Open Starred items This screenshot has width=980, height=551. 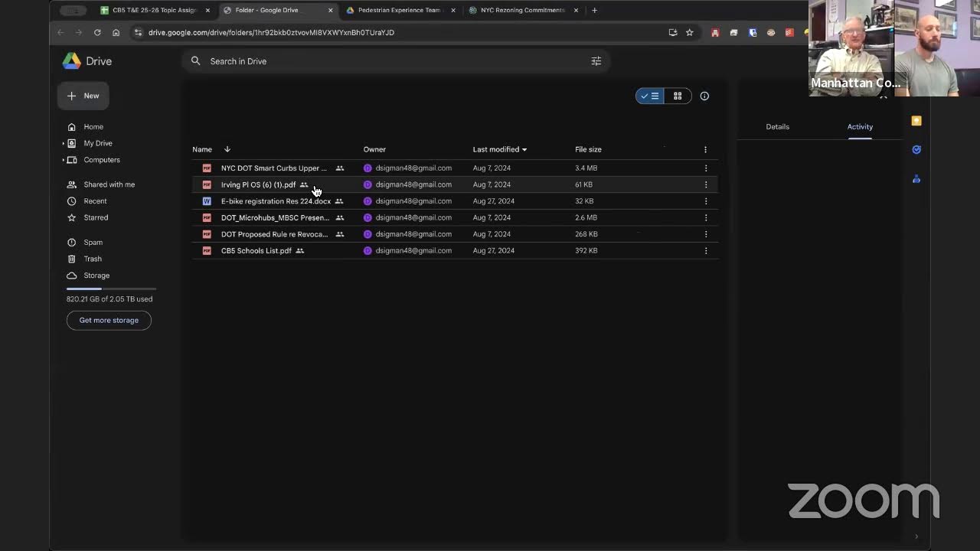[x=96, y=218]
